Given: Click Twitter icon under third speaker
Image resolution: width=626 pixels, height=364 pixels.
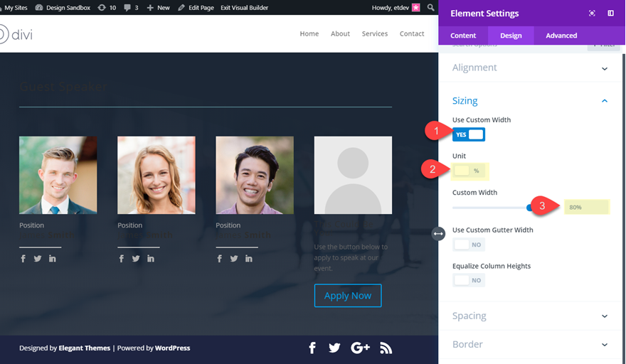Looking at the screenshot, I should [x=234, y=259].
